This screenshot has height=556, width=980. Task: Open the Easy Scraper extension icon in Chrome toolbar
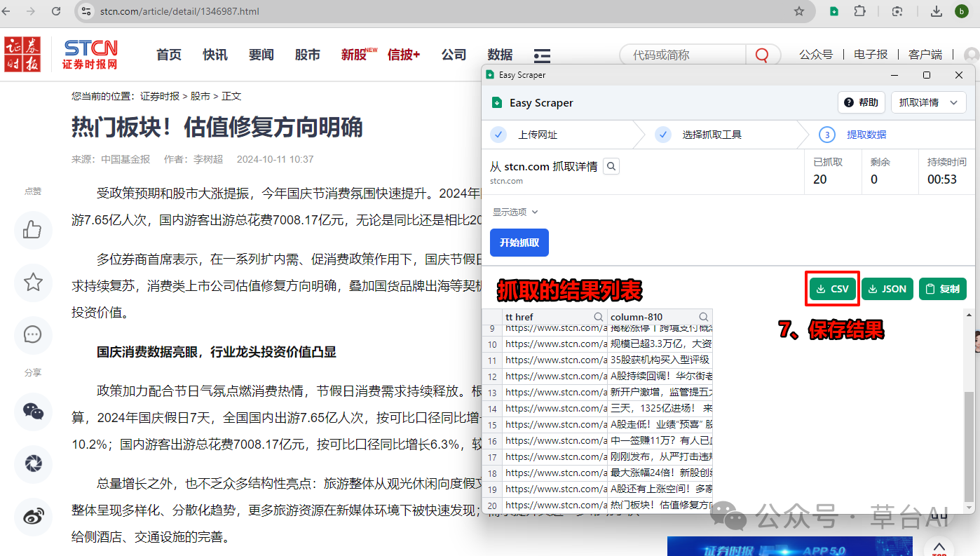coord(834,11)
